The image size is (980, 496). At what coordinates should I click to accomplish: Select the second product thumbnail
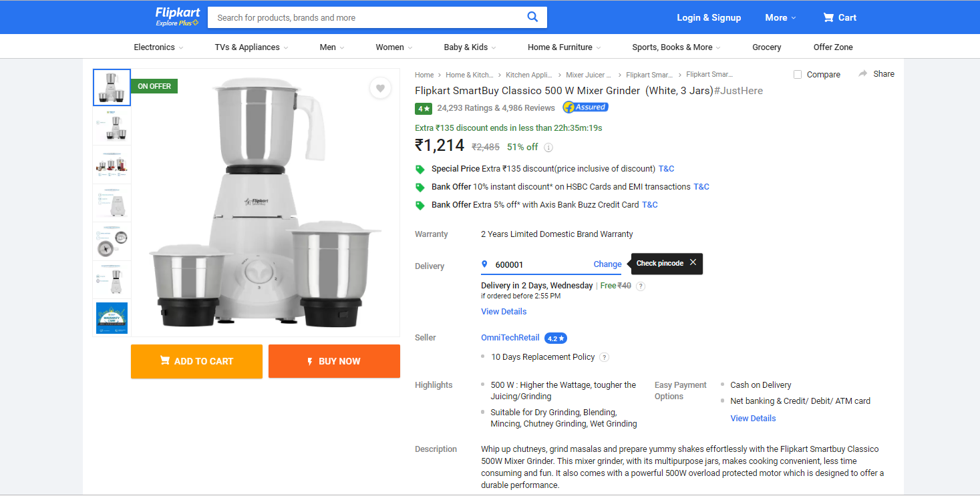[112, 126]
